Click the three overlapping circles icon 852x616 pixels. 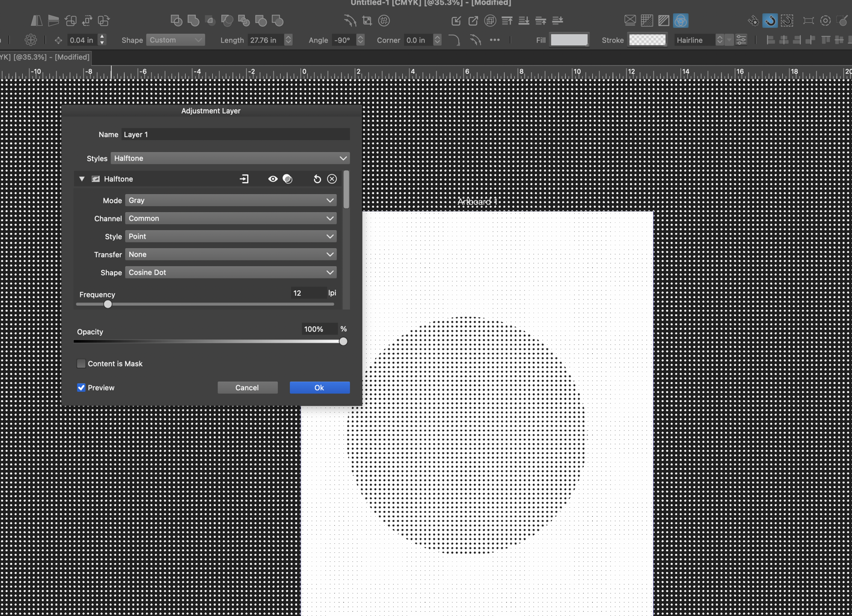(x=681, y=21)
